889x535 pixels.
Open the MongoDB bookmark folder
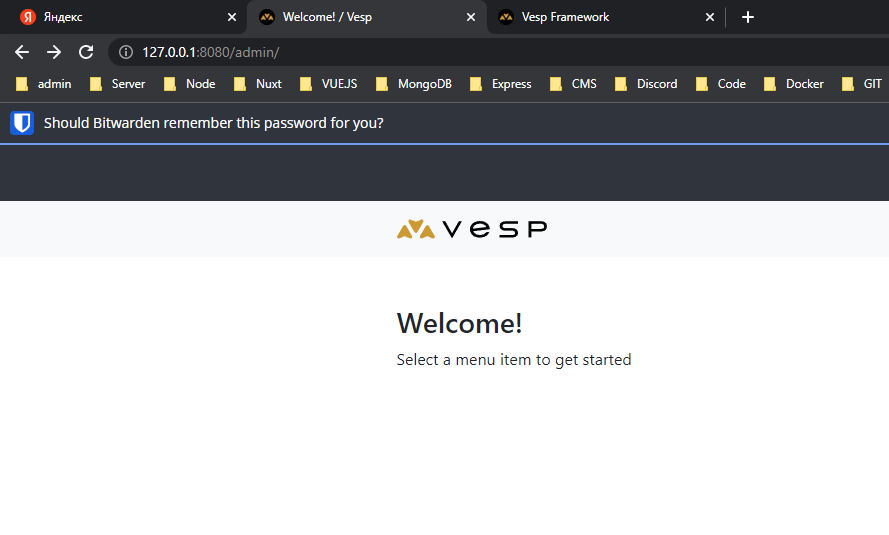coord(414,84)
